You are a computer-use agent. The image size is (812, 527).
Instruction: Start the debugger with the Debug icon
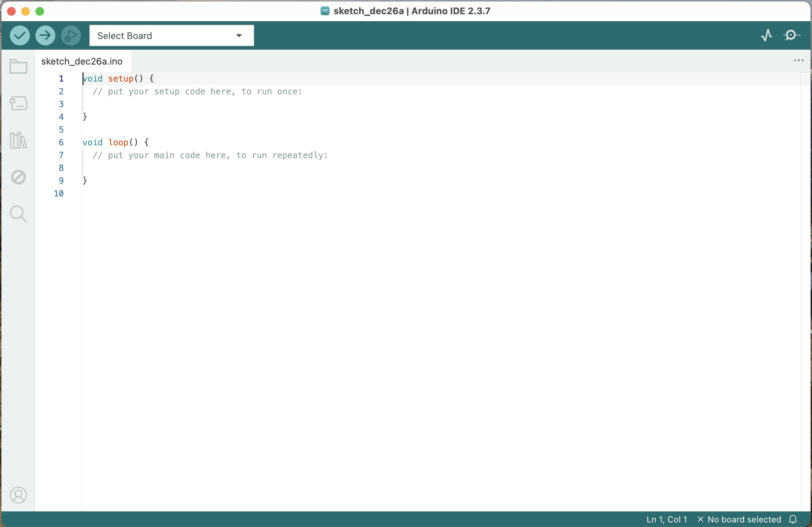tap(71, 35)
